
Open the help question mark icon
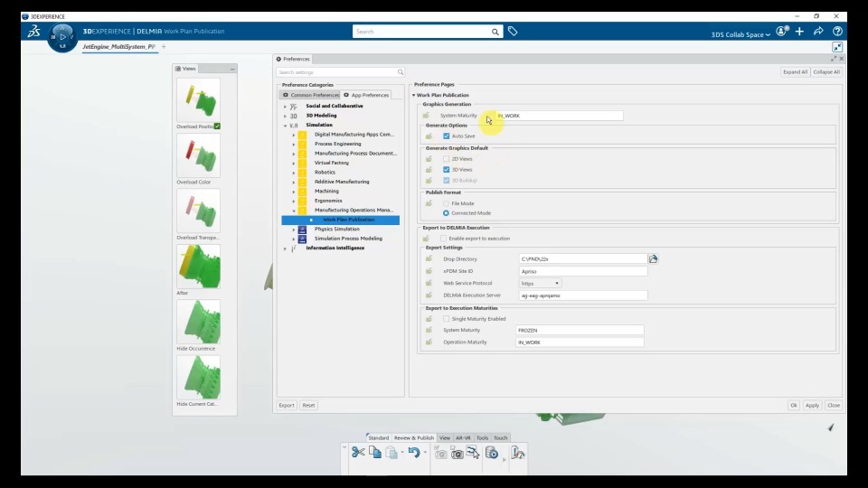[x=837, y=32]
